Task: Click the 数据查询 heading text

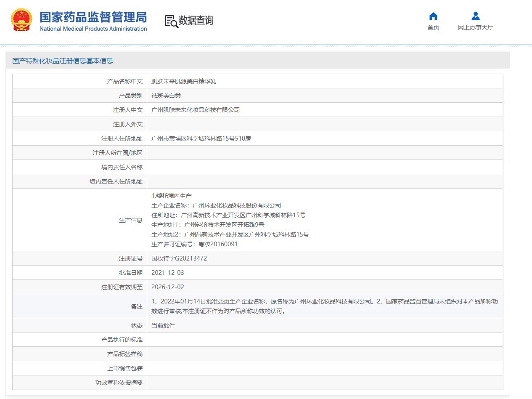Action: (196, 20)
